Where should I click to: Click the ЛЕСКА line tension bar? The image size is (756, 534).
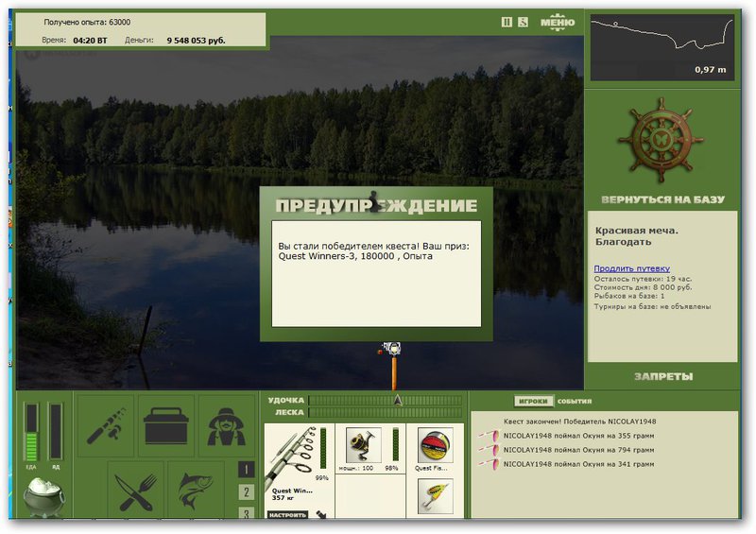pyautogui.click(x=385, y=412)
